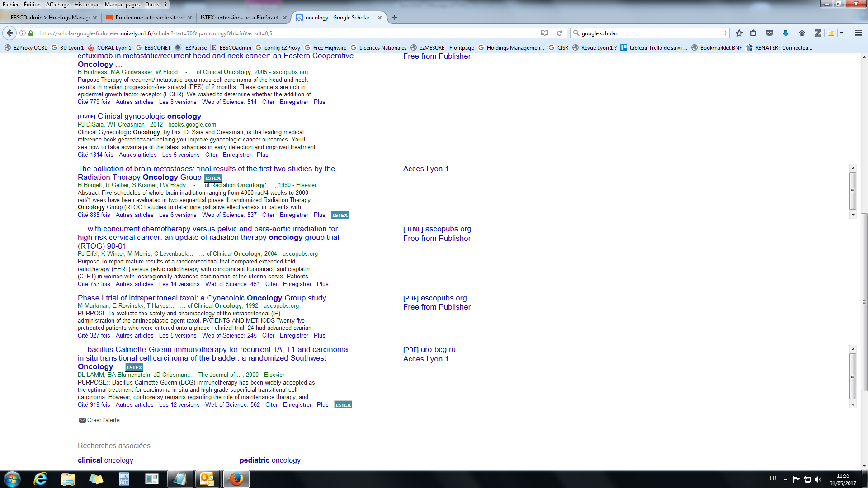Open the Affichage menu
This screenshot has width=868, height=488.
click(57, 5)
